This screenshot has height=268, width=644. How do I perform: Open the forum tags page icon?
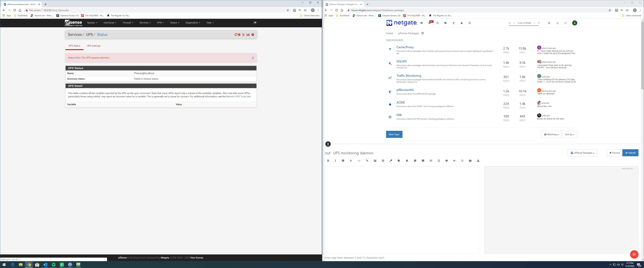tap(445, 23)
